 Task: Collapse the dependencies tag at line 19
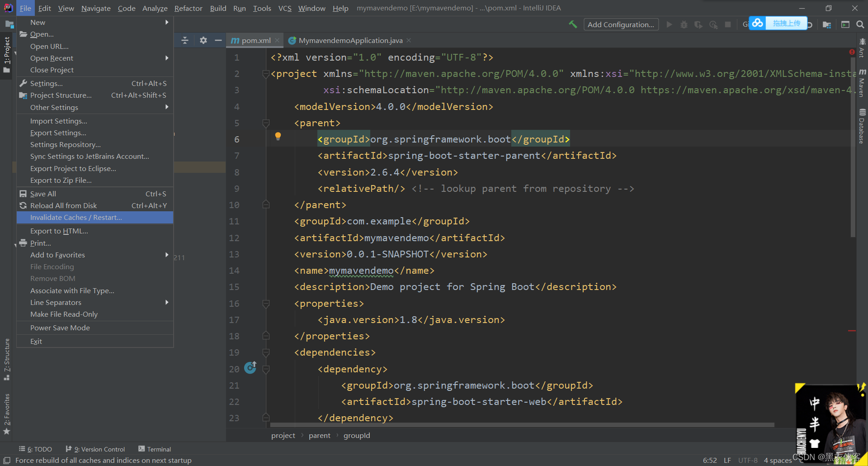pyautogui.click(x=266, y=352)
